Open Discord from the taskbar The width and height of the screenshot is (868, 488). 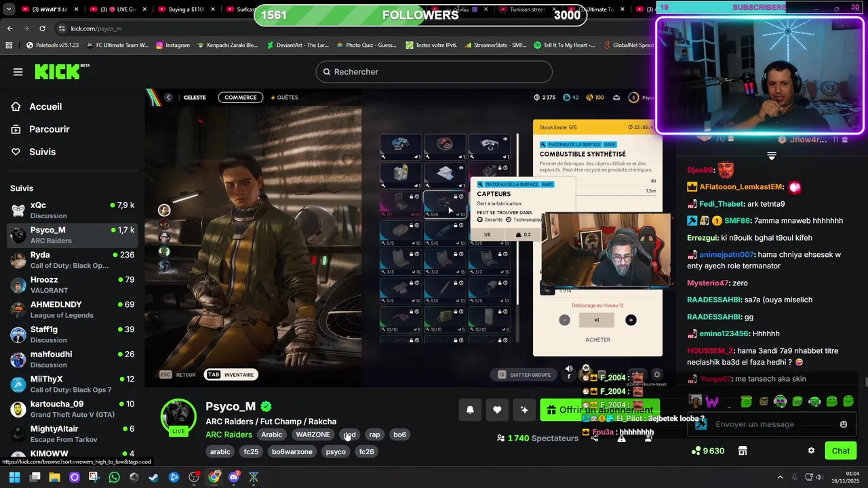coord(234,477)
